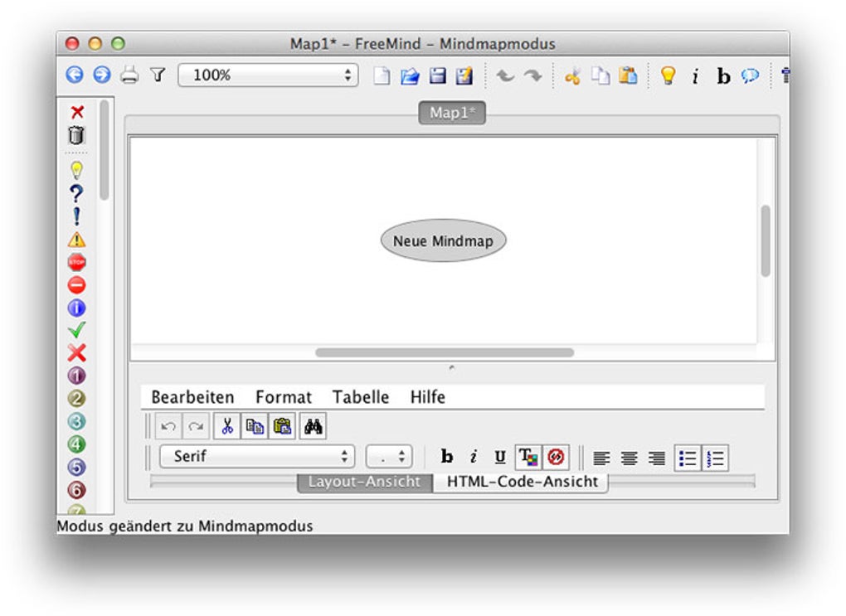Open text color chooser in note editor
The width and height of the screenshot is (846, 616).
pos(528,458)
